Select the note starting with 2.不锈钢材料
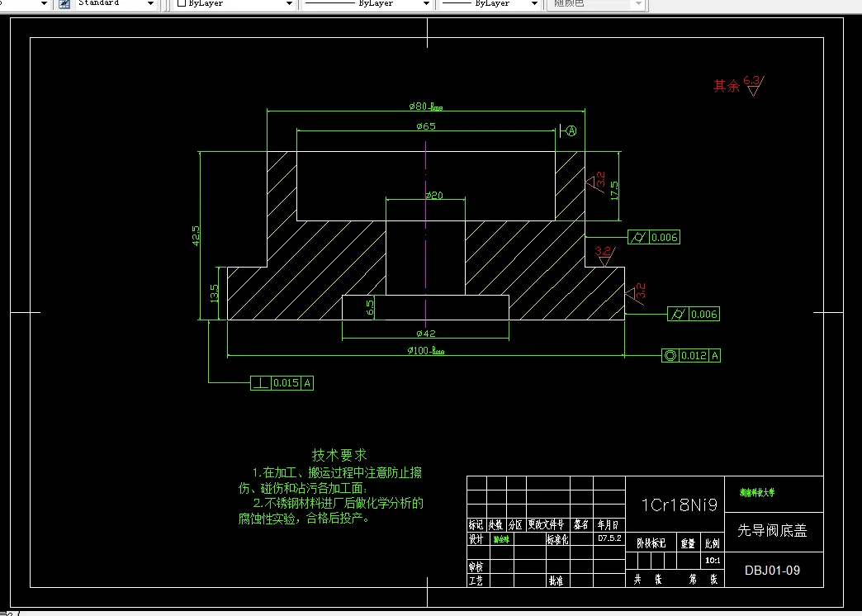 330,510
